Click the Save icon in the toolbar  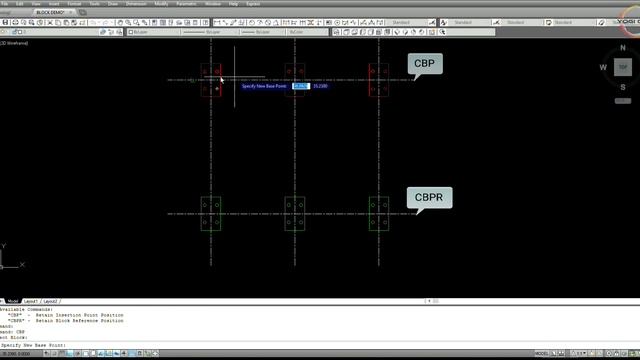click(x=5, y=22)
